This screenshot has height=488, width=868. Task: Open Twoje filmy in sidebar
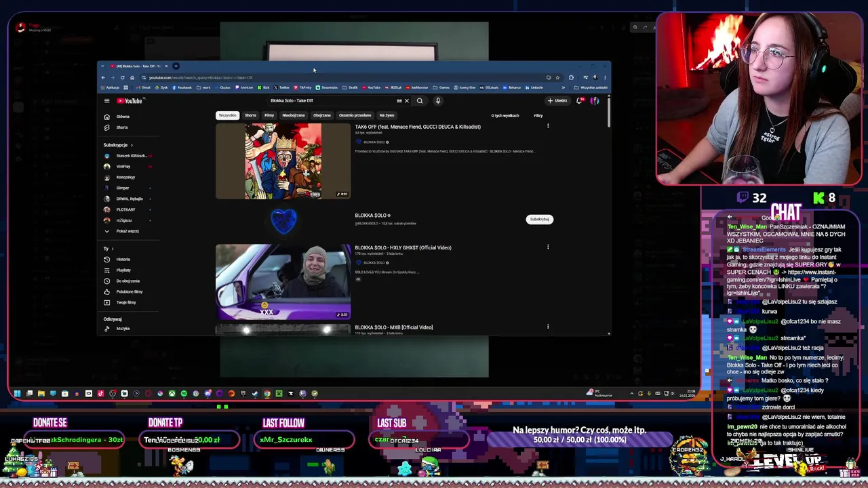tap(126, 302)
